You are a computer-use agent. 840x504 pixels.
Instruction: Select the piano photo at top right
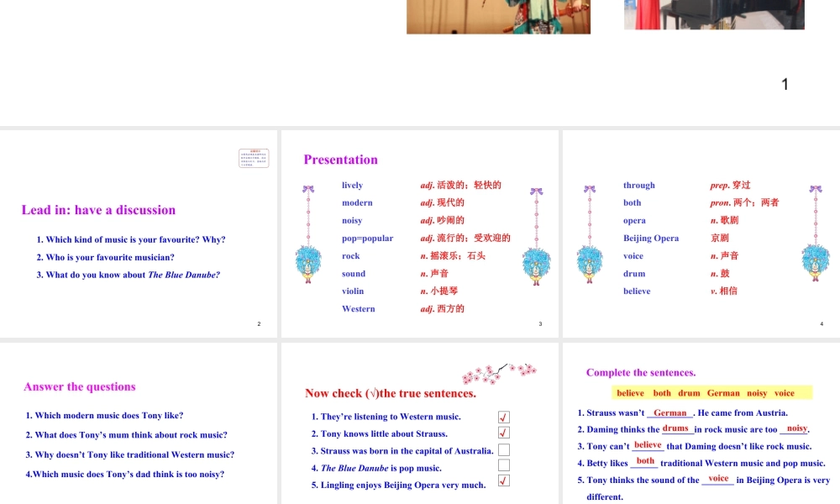coord(714,14)
